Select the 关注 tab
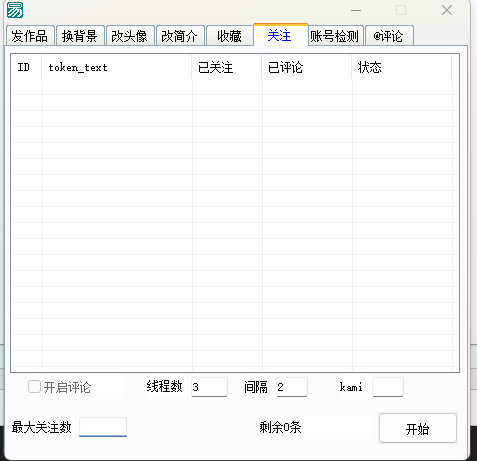The image size is (477, 461). pyautogui.click(x=281, y=35)
